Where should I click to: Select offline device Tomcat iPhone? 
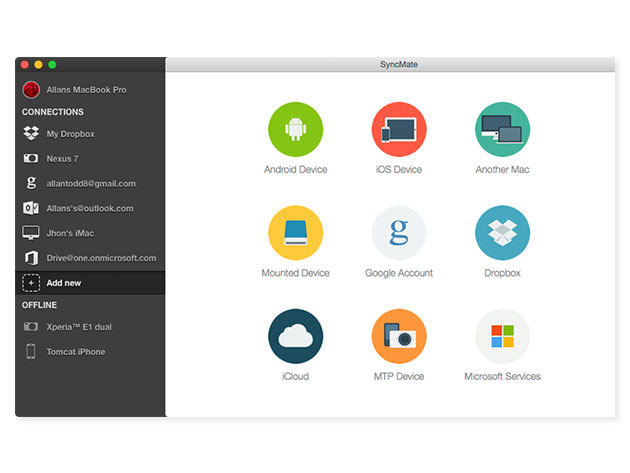[90, 352]
